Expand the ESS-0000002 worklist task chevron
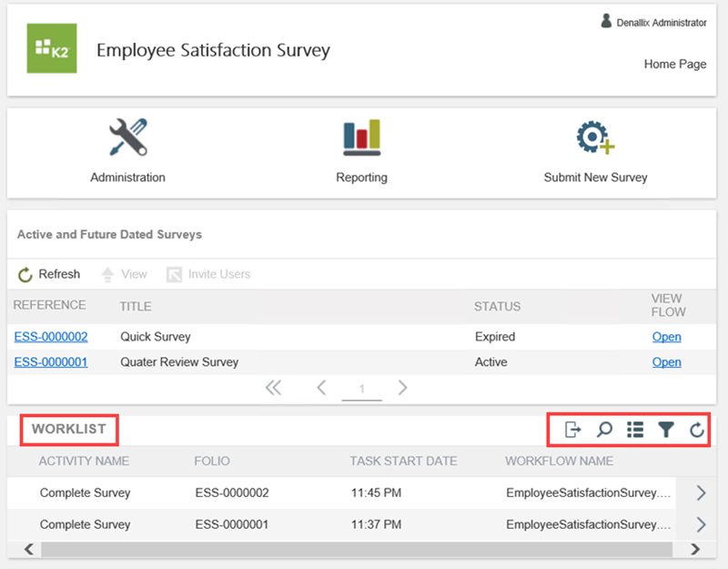 click(x=701, y=493)
